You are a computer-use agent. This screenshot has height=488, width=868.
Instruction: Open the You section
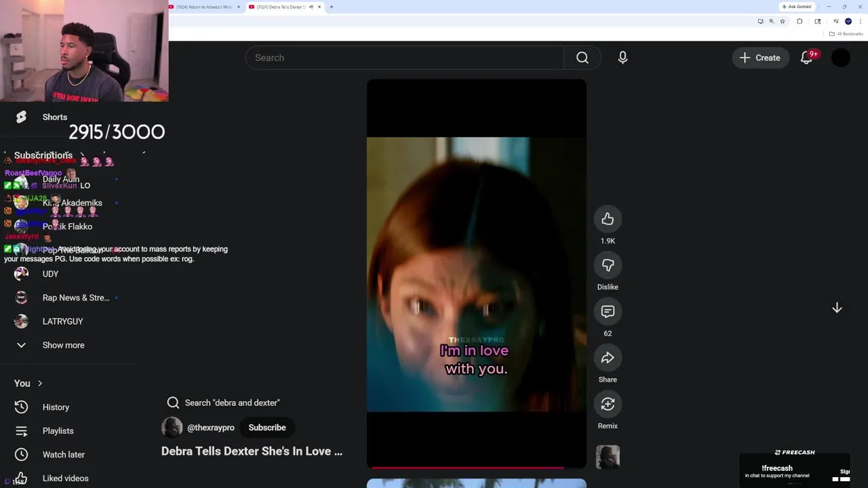[x=28, y=383]
